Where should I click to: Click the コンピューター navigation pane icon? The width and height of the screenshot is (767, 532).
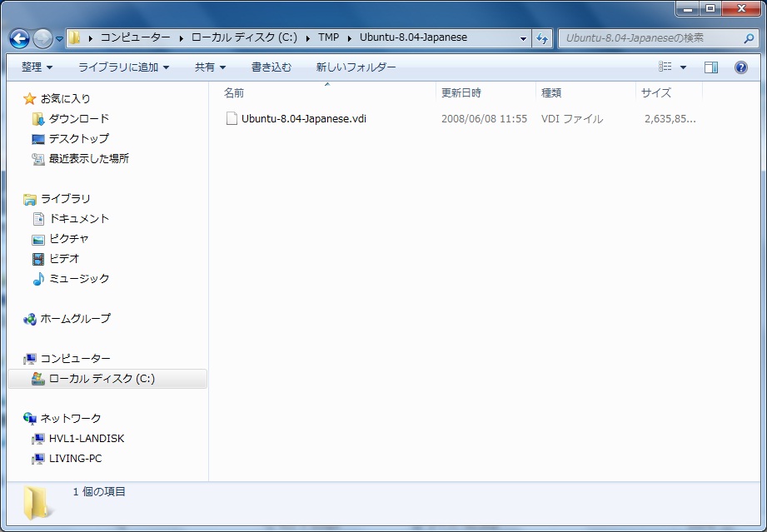point(29,359)
